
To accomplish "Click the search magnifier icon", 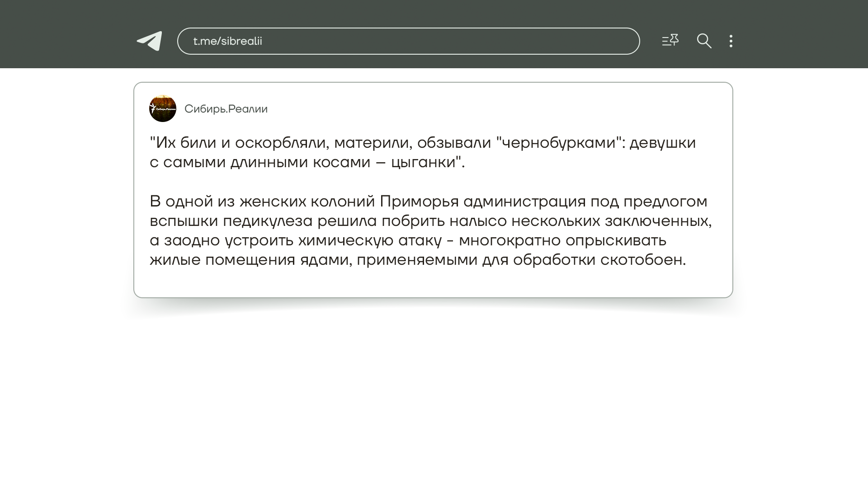I will click(x=704, y=41).
